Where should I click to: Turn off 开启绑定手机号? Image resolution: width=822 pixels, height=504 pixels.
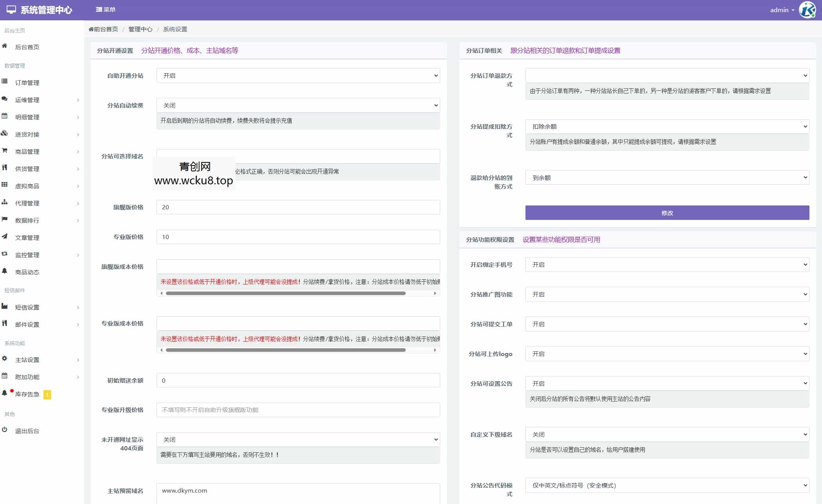point(667,265)
